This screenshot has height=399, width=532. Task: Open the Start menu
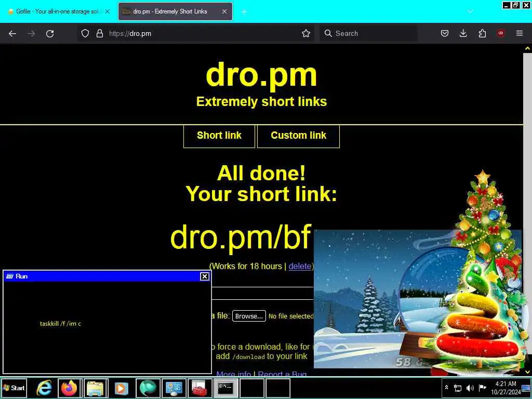point(14,388)
